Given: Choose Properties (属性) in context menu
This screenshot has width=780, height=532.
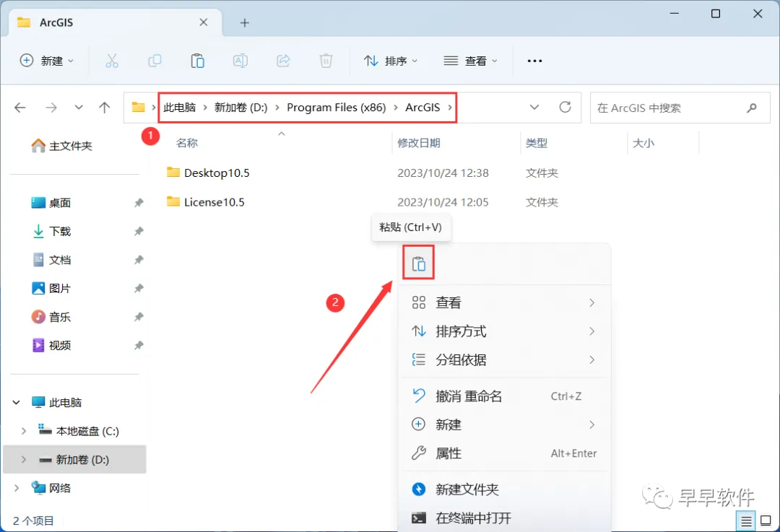Looking at the screenshot, I should (504, 453).
